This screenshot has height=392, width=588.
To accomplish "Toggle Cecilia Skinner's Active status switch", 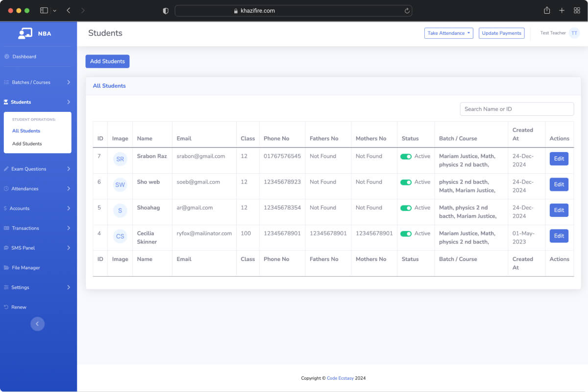I will pos(406,234).
